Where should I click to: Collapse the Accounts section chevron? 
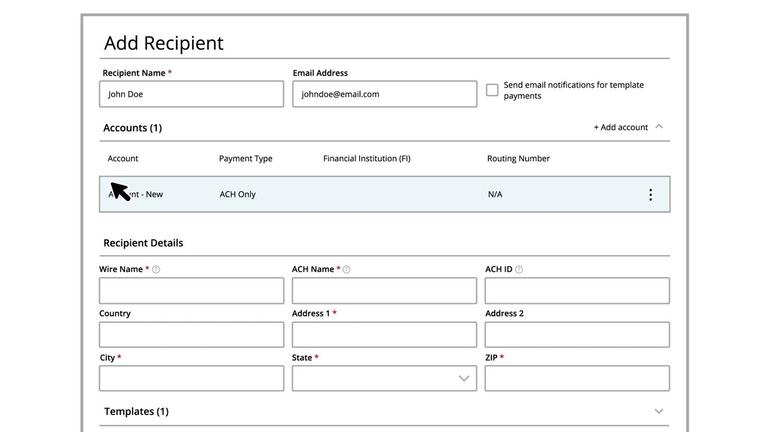point(658,127)
